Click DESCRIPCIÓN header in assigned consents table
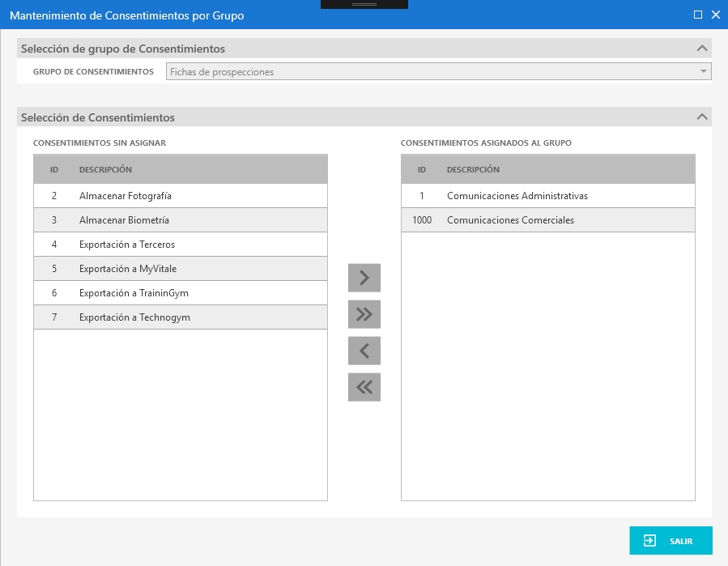 [x=473, y=169]
